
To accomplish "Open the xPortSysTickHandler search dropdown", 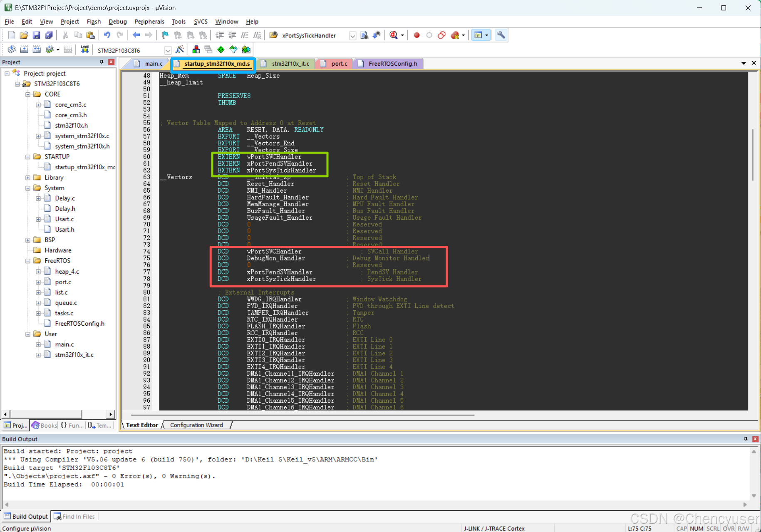I will 352,36.
